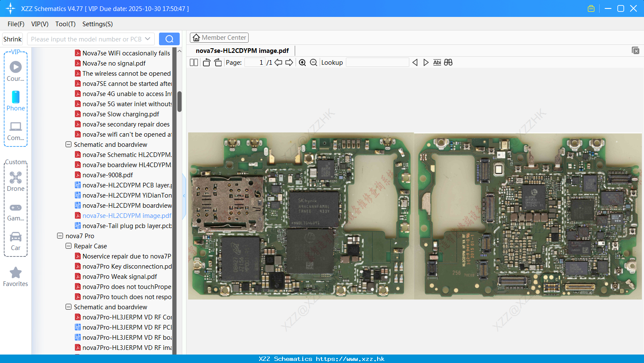Toggle the two-page split view icon
Image resolution: width=644 pixels, height=363 pixels.
(x=194, y=63)
